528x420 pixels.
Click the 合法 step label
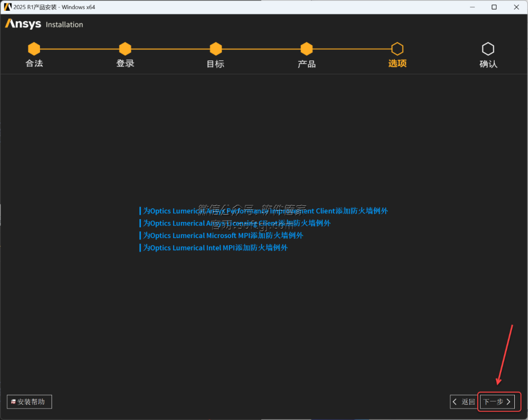[34, 64]
